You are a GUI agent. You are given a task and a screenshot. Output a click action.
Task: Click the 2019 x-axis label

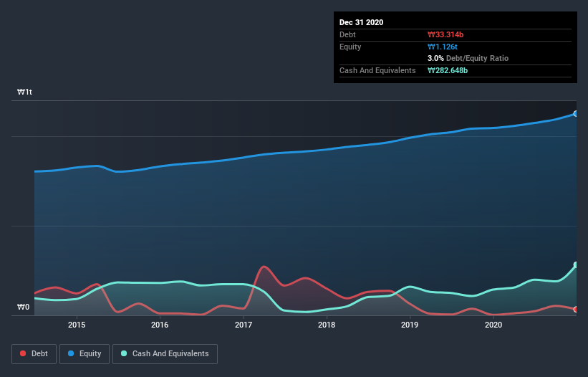click(410, 325)
